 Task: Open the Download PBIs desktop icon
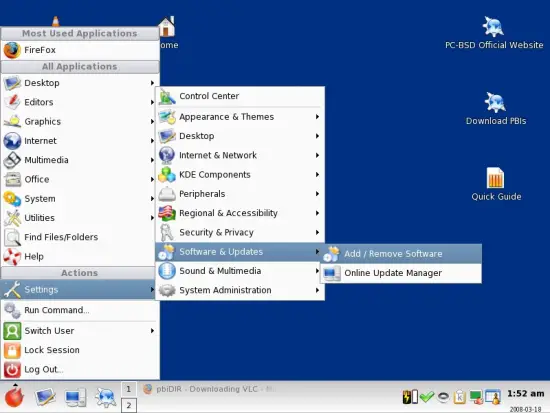tap(496, 108)
